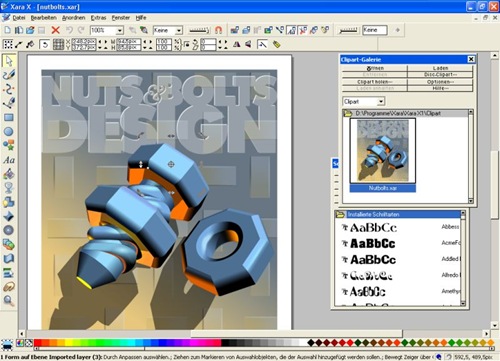Click the Öffnen button in Clipart-Galerie

tap(375, 68)
